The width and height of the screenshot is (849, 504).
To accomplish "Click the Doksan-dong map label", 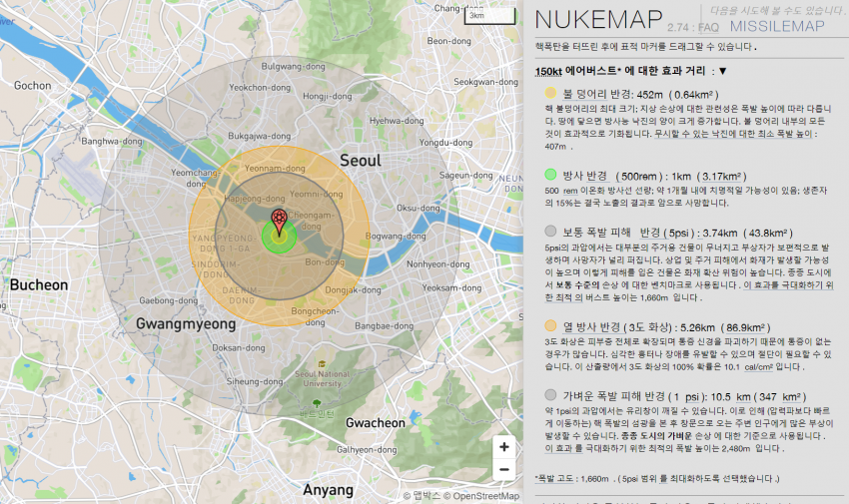I will (239, 347).
